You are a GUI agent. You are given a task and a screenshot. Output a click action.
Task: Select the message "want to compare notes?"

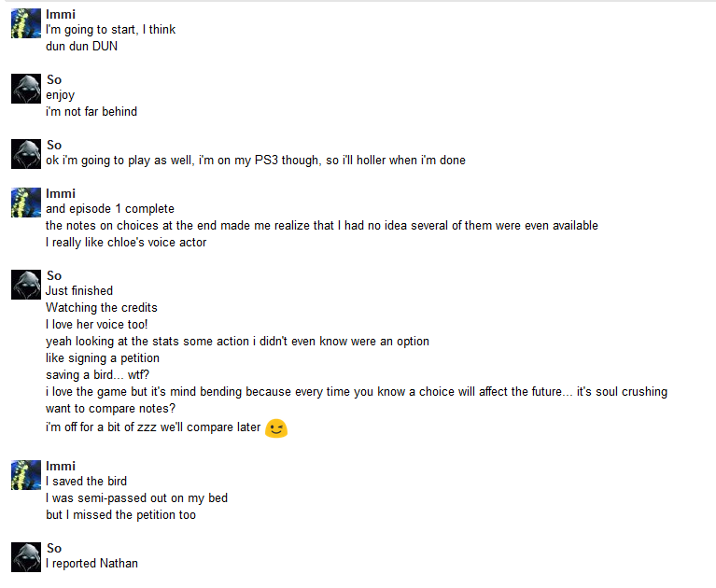[x=110, y=409]
